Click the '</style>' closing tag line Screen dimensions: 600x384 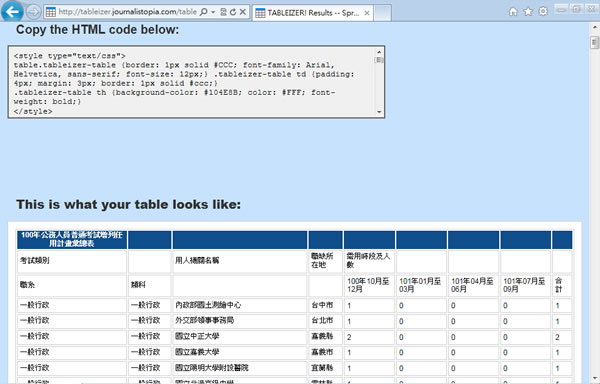33,111
